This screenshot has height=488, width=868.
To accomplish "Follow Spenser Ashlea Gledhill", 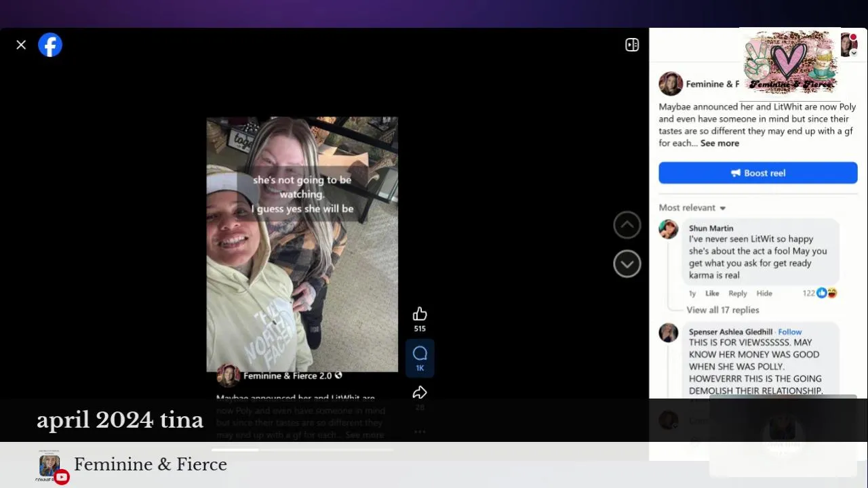I will pos(789,332).
